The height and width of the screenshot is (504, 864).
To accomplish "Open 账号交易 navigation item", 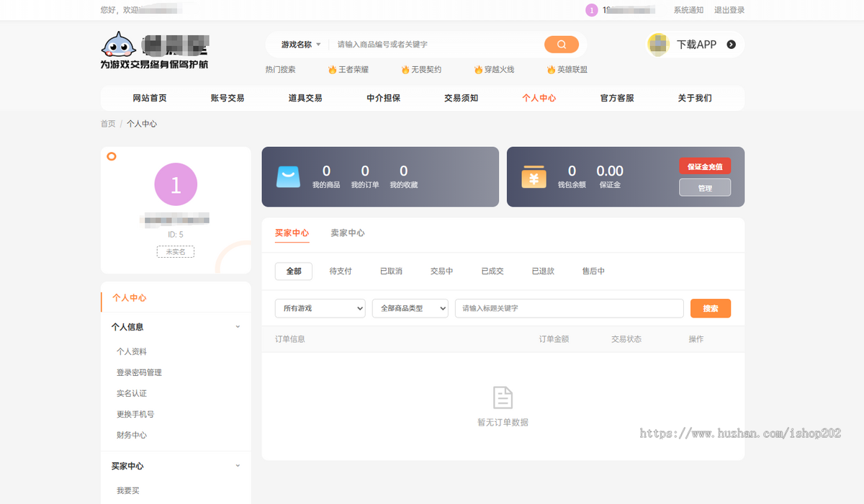I will coord(228,98).
